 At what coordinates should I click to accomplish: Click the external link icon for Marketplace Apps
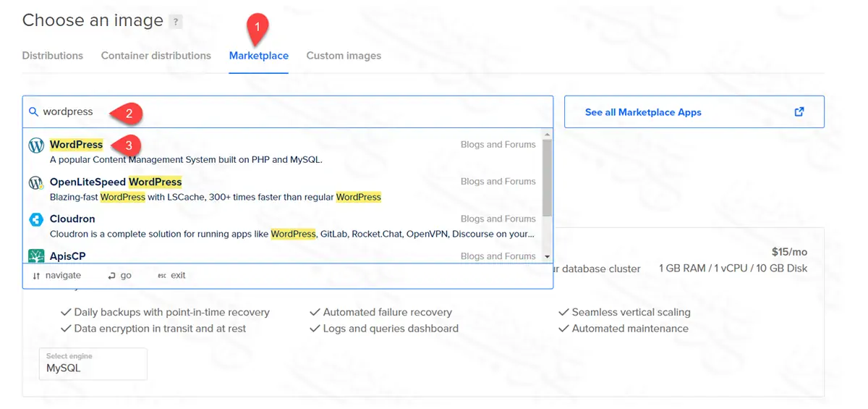(799, 112)
